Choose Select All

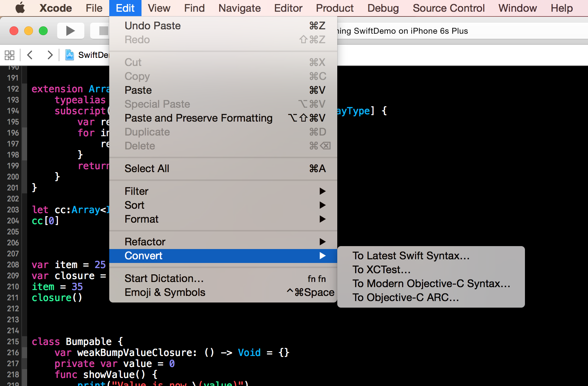pyautogui.click(x=223, y=168)
